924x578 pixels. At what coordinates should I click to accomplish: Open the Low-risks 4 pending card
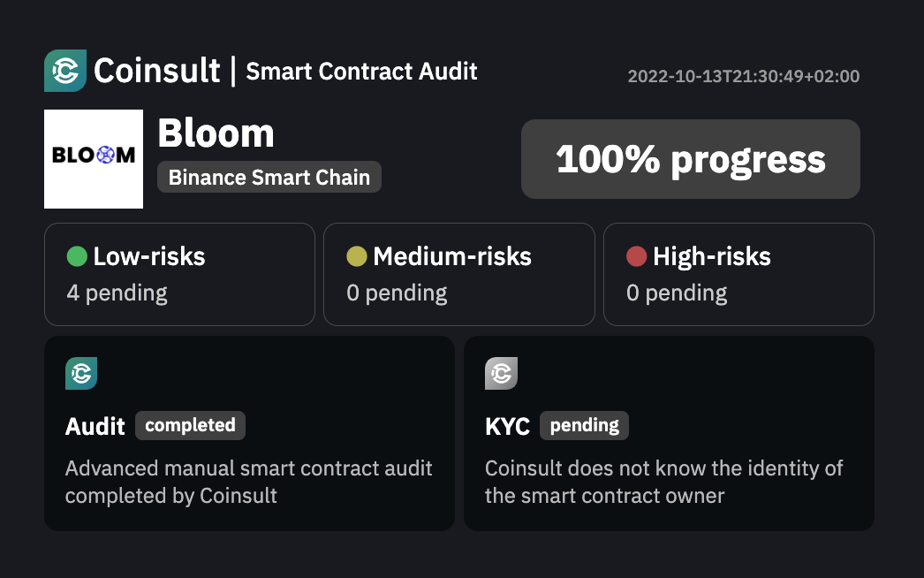coord(179,274)
